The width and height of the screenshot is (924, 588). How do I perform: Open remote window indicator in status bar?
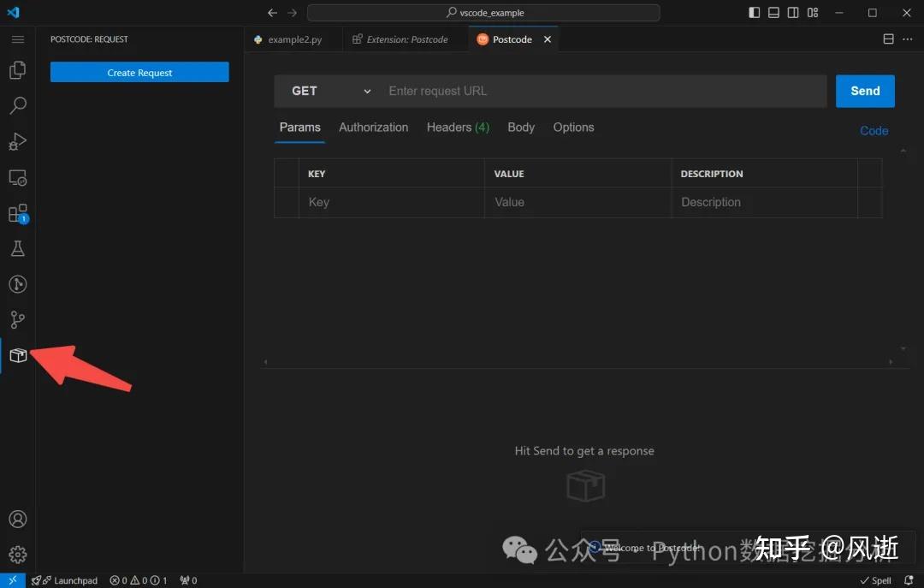pyautogui.click(x=12, y=580)
